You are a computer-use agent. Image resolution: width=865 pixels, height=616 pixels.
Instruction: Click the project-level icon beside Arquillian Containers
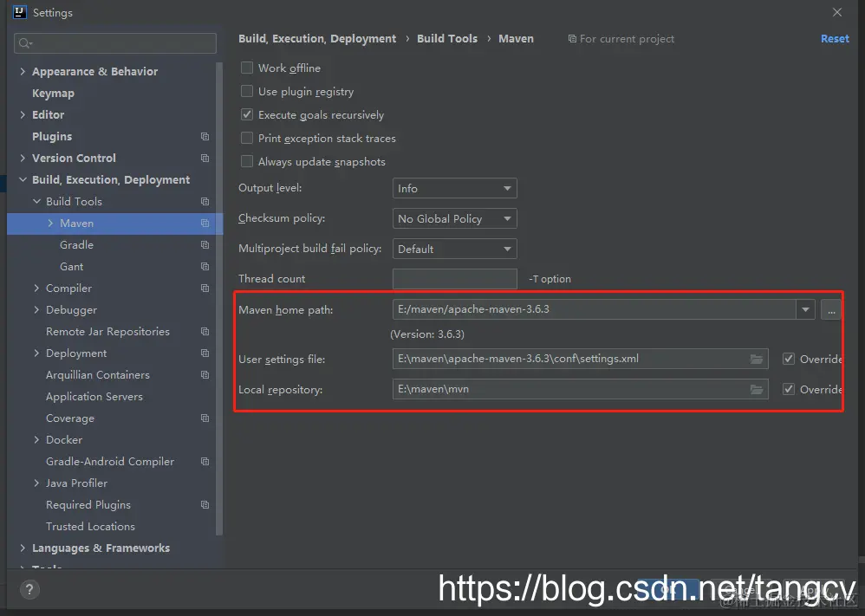point(205,375)
